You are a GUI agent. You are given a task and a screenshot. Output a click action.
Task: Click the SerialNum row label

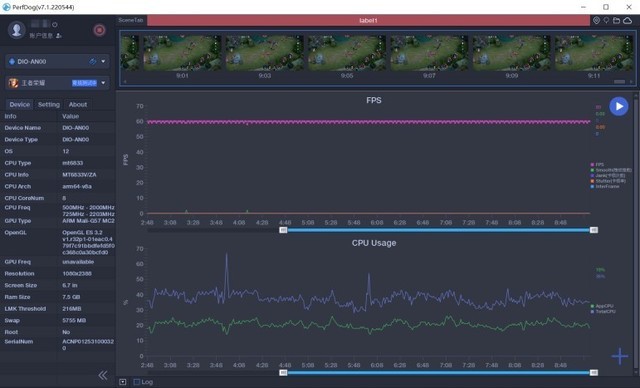[x=19, y=341]
